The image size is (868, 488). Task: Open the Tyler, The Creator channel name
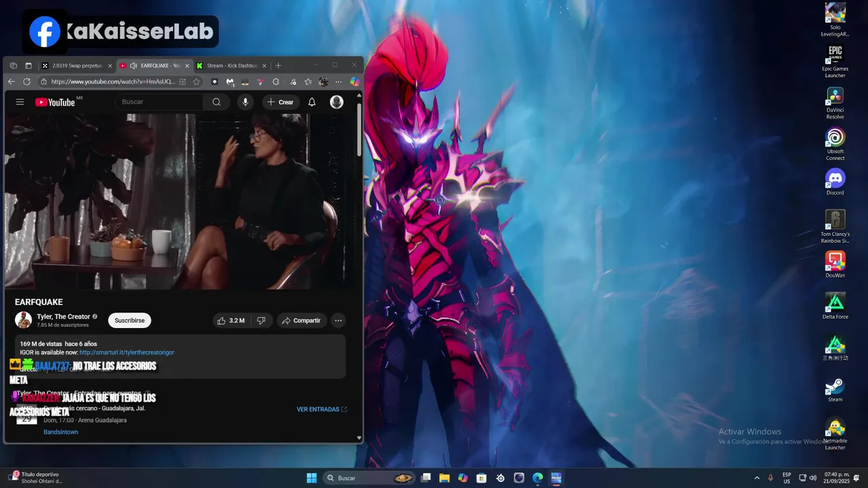pos(63,317)
